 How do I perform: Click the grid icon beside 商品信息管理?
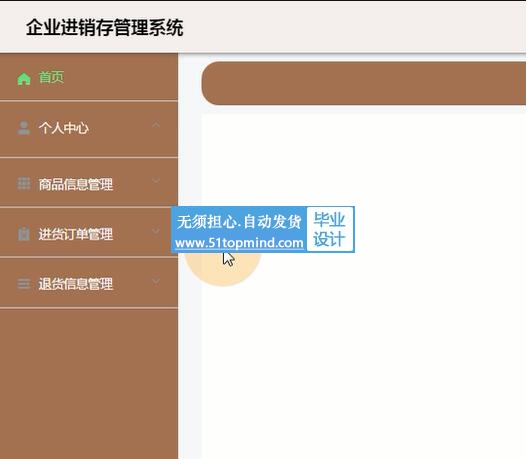coord(24,184)
